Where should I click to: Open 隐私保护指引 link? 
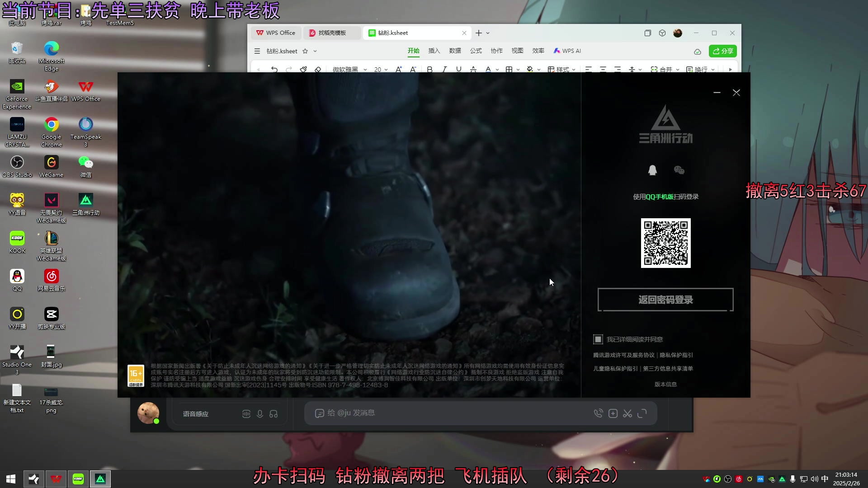676,355
